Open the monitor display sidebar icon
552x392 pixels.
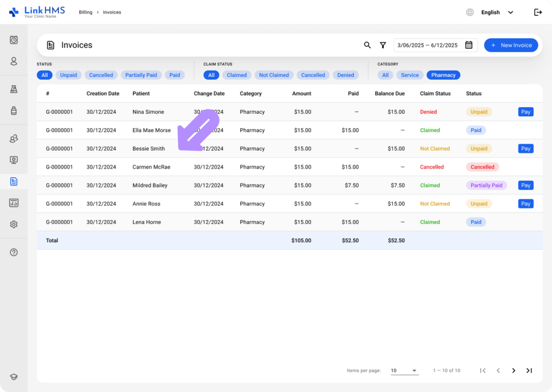coord(13,160)
